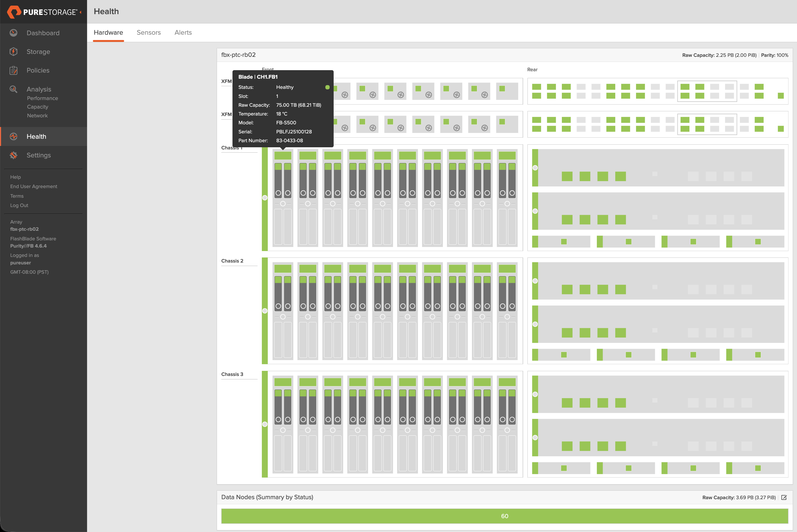Switch to the Alerts tab
The width and height of the screenshot is (797, 532).
click(x=183, y=33)
